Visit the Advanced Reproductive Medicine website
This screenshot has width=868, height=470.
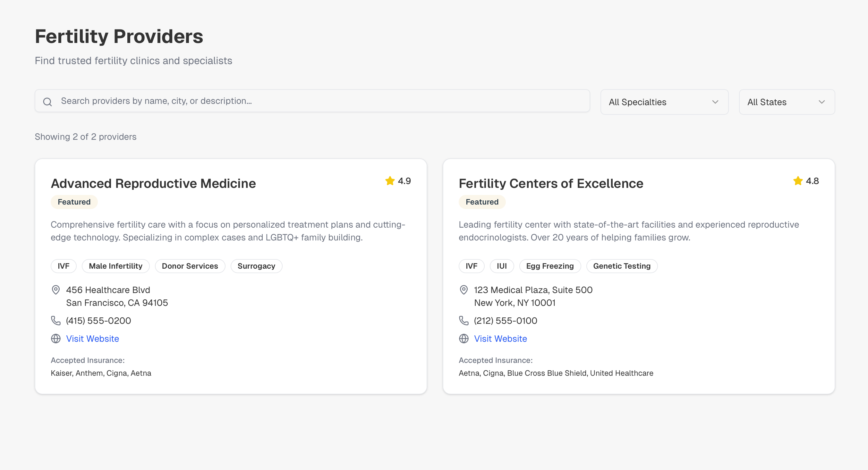92,338
